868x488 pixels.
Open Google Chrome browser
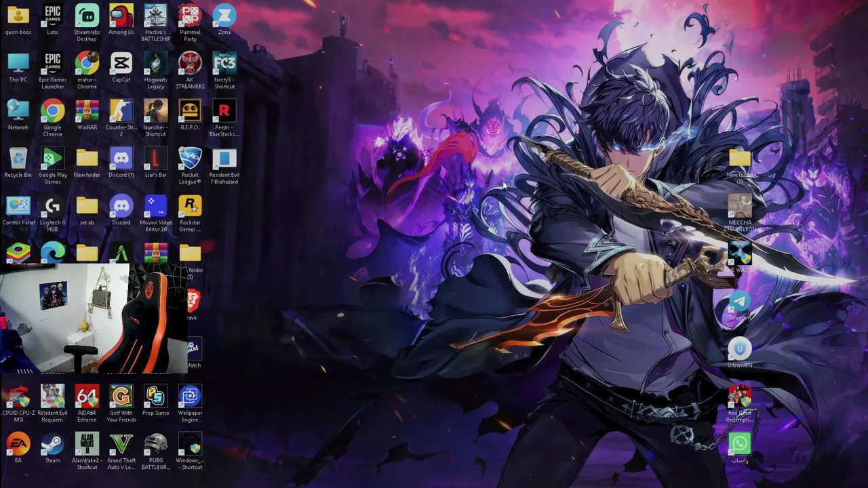(52, 117)
